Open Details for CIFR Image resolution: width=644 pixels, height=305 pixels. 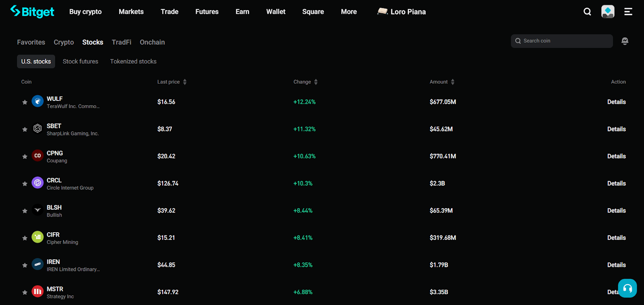pyautogui.click(x=616, y=238)
